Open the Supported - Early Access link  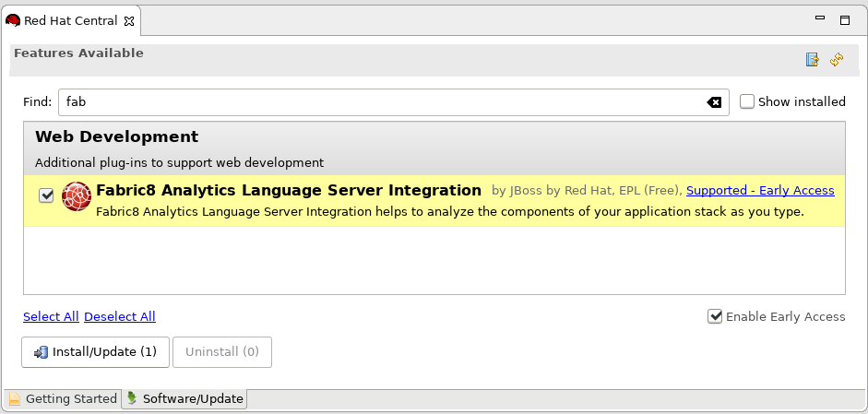point(760,191)
